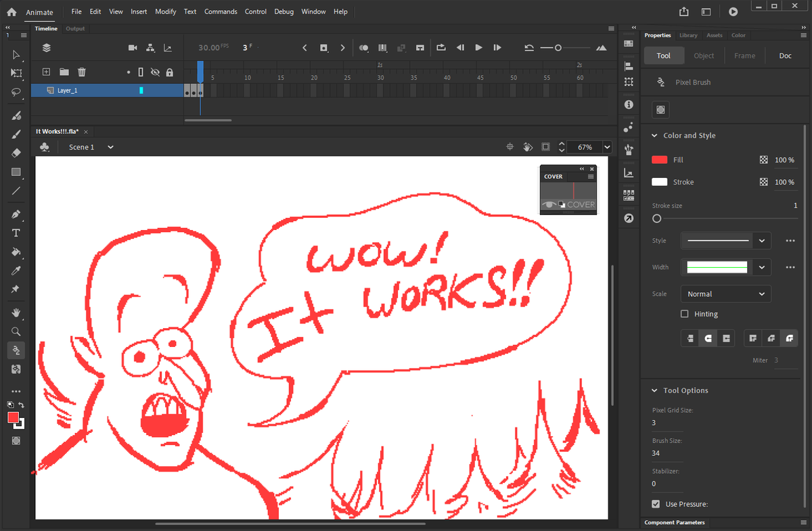
Task: Step forward one frame
Action: pyautogui.click(x=497, y=48)
